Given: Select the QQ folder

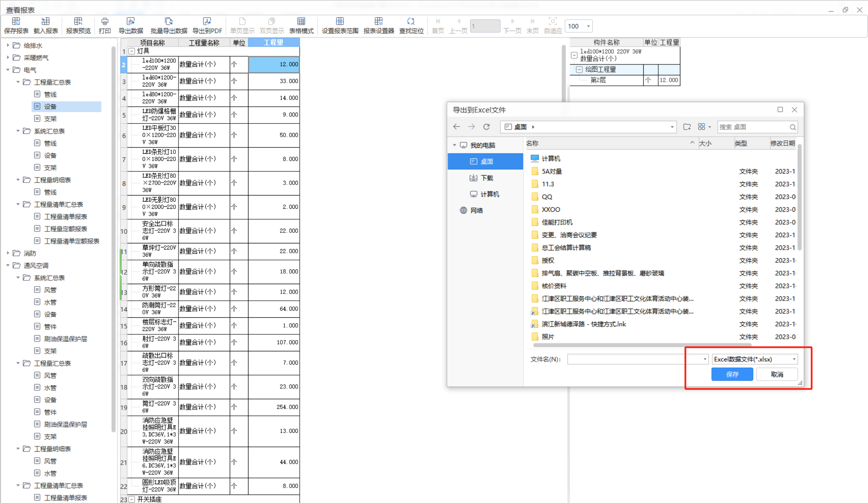Looking at the screenshot, I should pyautogui.click(x=547, y=197).
